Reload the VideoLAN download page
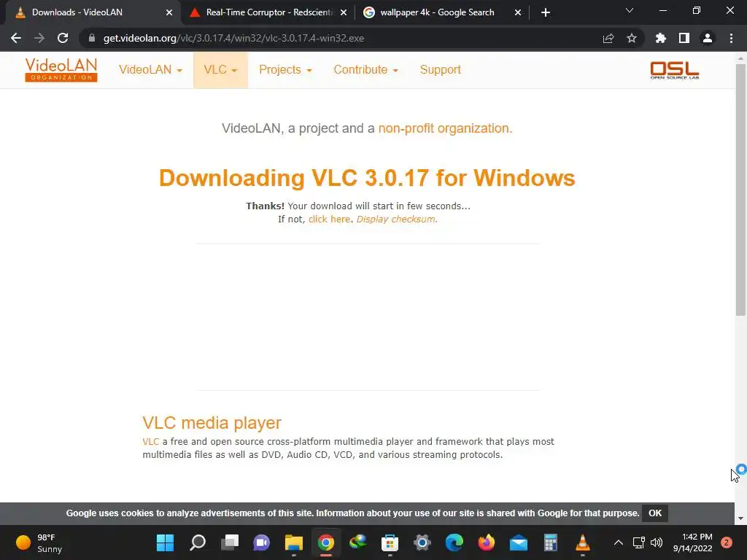 [x=63, y=38]
